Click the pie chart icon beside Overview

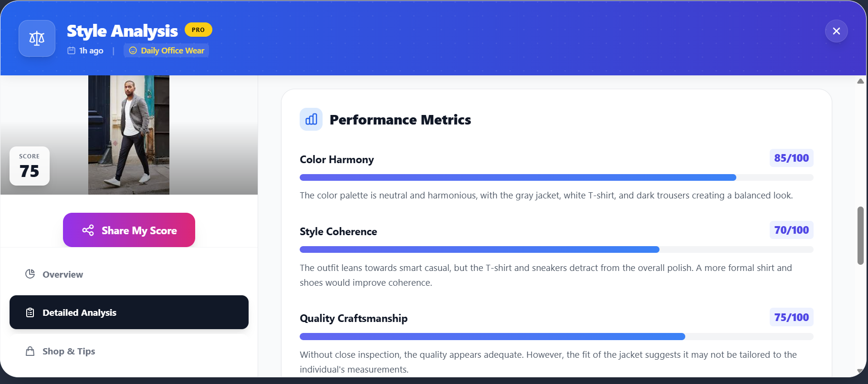(30, 274)
